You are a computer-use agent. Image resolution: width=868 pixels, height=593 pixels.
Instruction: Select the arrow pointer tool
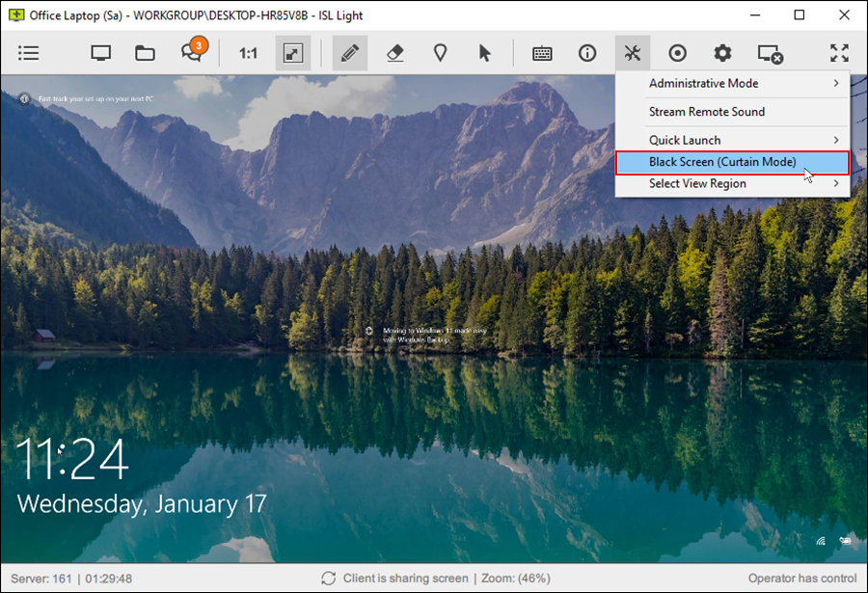(x=485, y=53)
